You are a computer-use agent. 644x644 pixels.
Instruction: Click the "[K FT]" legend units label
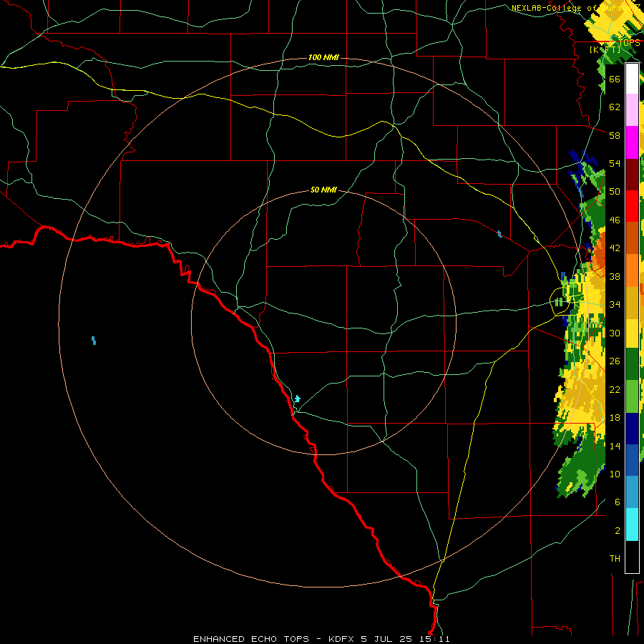click(605, 49)
